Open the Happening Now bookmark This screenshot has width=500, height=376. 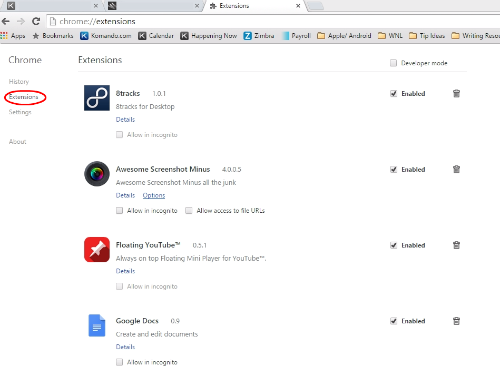(209, 36)
